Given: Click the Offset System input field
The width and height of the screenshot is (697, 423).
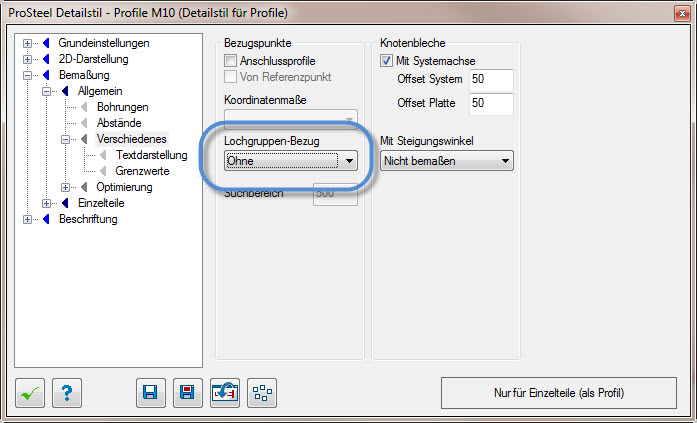Looking at the screenshot, I should coord(491,80).
